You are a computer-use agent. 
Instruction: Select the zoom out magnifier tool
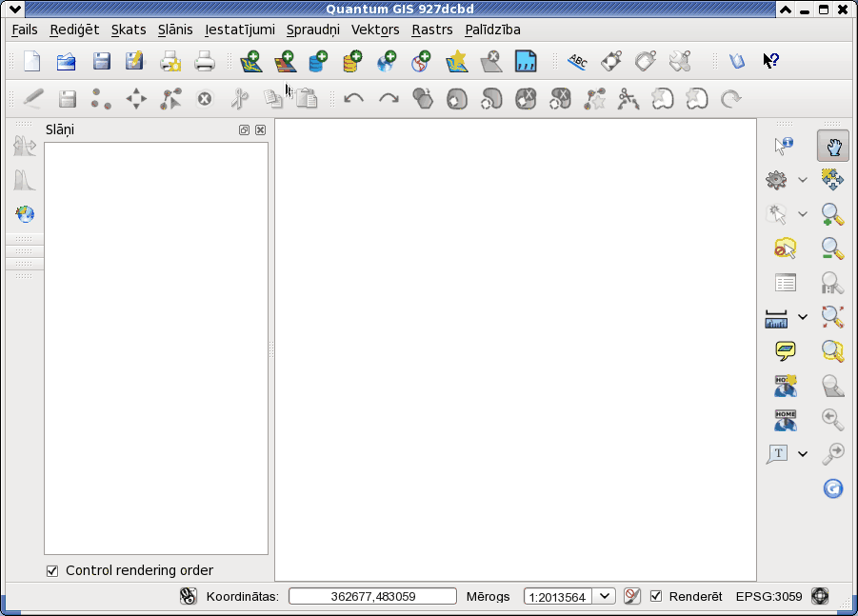tap(832, 248)
